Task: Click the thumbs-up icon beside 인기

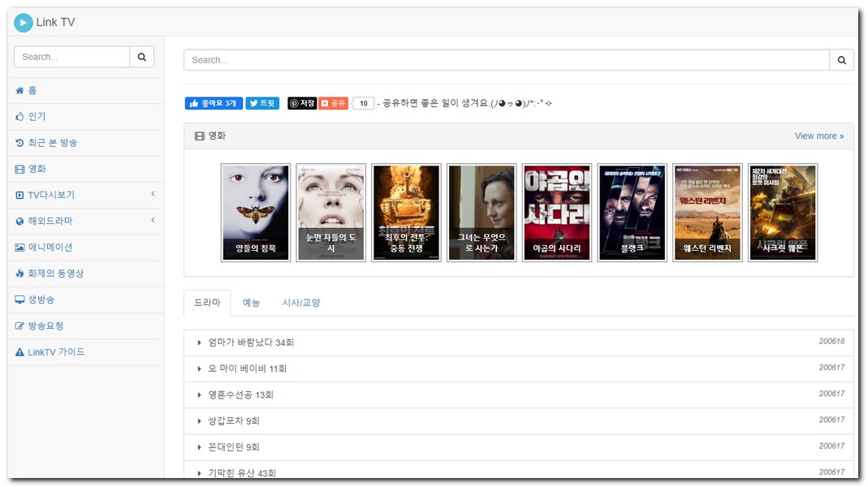Action: pos(20,116)
